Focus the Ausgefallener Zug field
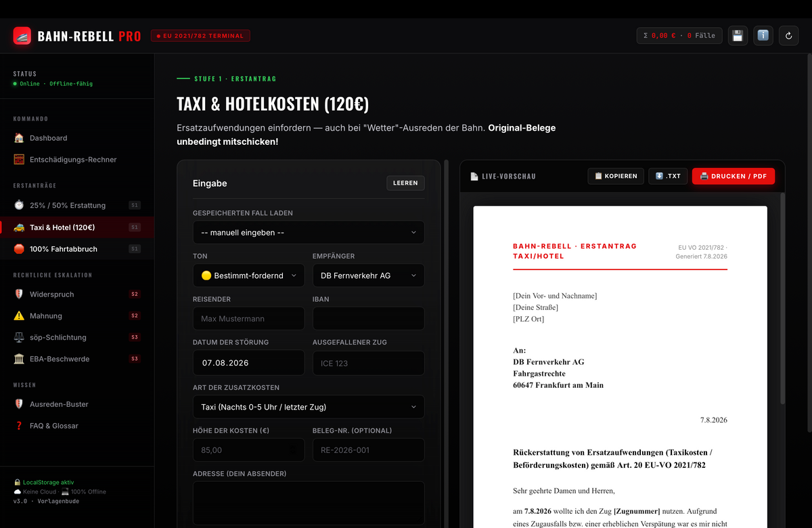This screenshot has height=528, width=812. click(x=369, y=363)
